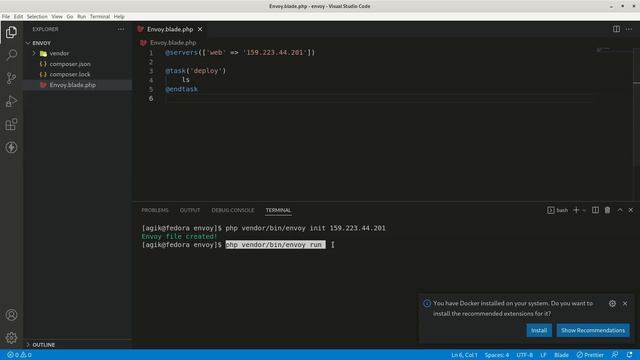Select the bash terminal entry
640x360 pixels.
558,210
